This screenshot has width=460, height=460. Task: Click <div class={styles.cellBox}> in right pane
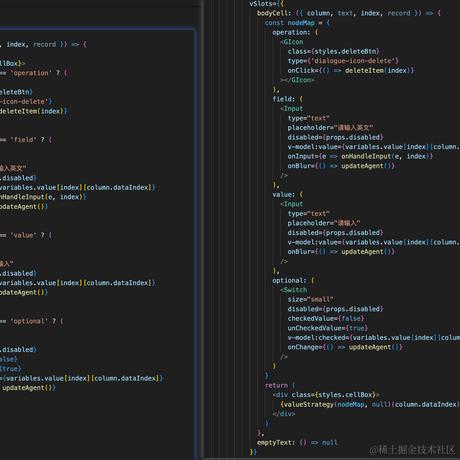pos(326,395)
